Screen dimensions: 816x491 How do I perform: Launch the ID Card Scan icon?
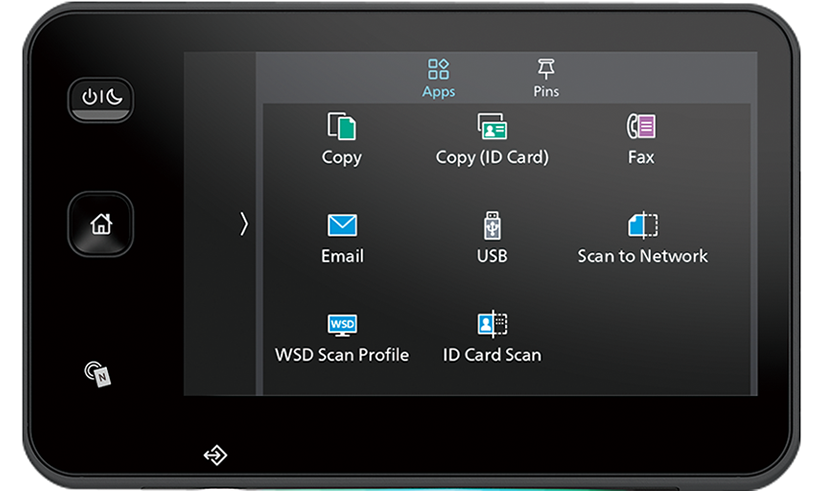point(492,324)
